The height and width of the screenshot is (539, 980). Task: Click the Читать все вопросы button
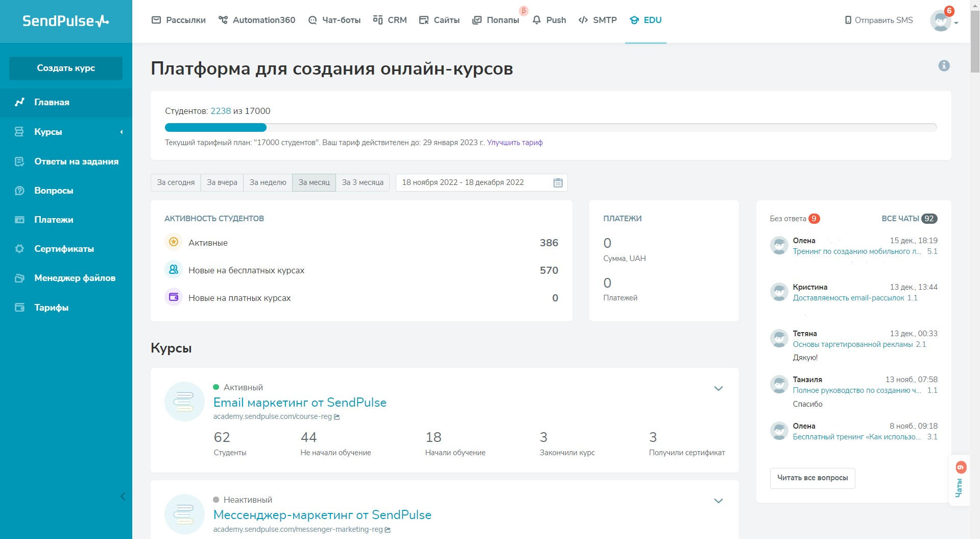tap(812, 478)
